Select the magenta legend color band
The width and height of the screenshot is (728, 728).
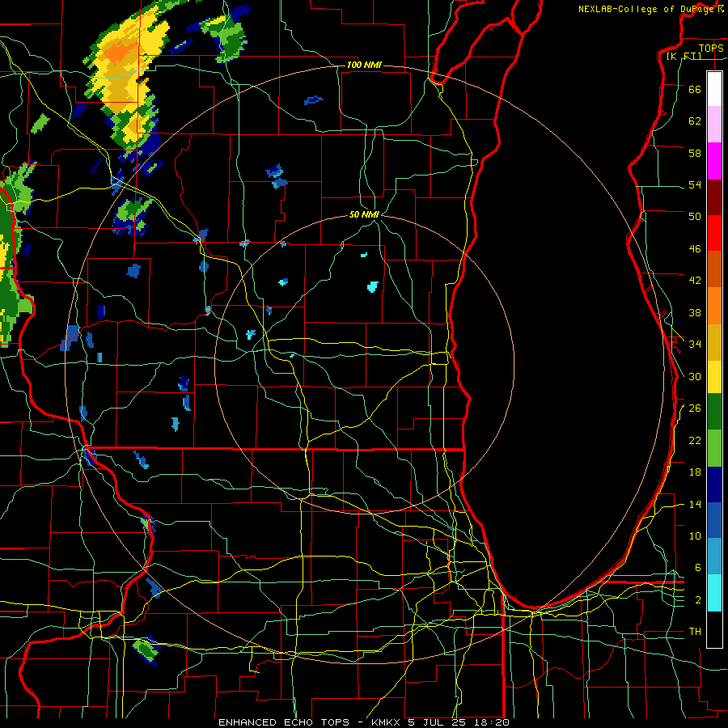[x=714, y=161]
